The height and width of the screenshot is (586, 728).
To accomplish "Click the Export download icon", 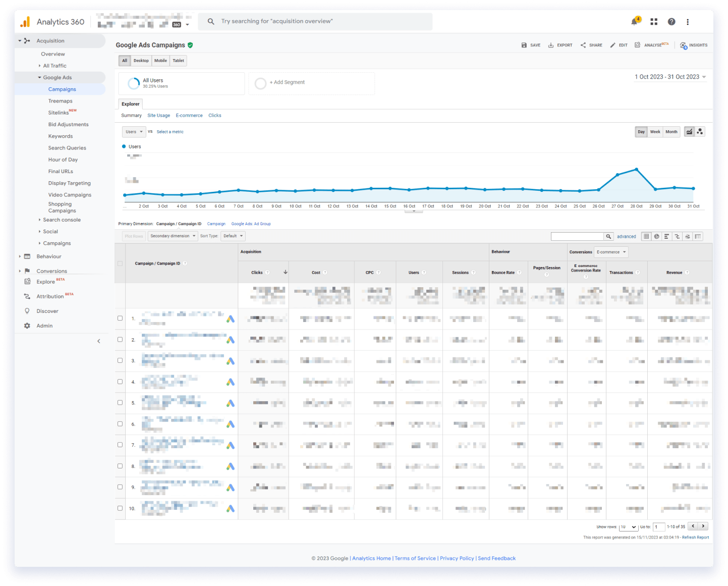I will [551, 45].
